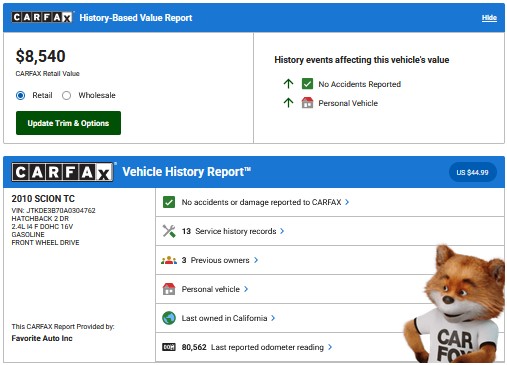Click Vehicle History Report title
The image size is (507, 365).
tap(187, 172)
